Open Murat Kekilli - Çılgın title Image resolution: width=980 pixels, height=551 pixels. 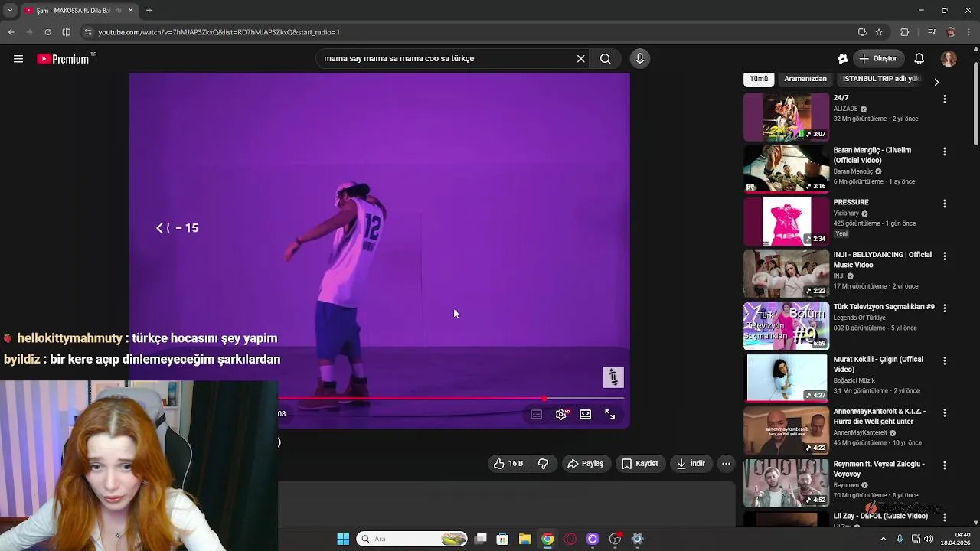click(x=878, y=364)
